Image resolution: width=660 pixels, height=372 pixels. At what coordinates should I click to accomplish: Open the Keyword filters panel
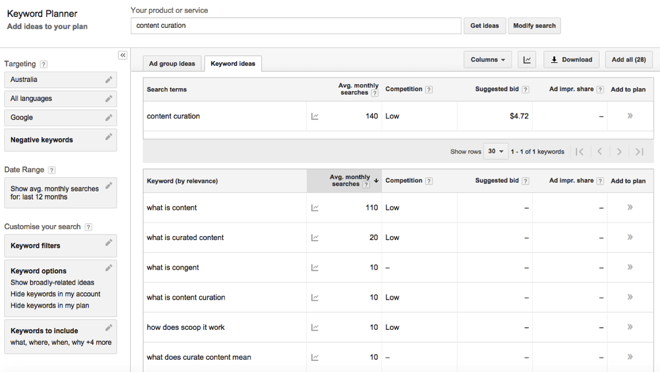pyautogui.click(x=61, y=246)
